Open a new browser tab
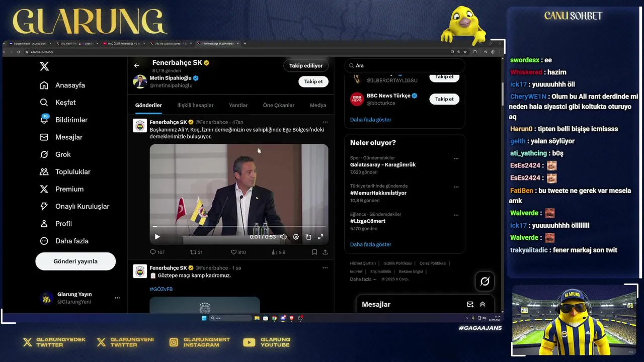 245,44
